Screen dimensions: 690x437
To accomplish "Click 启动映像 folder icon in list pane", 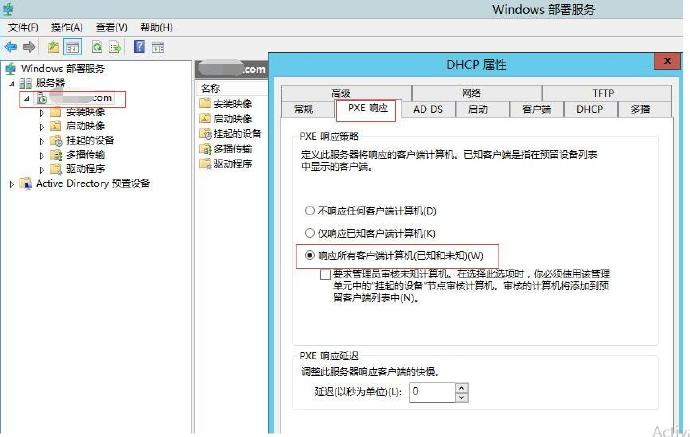I will pos(205,118).
